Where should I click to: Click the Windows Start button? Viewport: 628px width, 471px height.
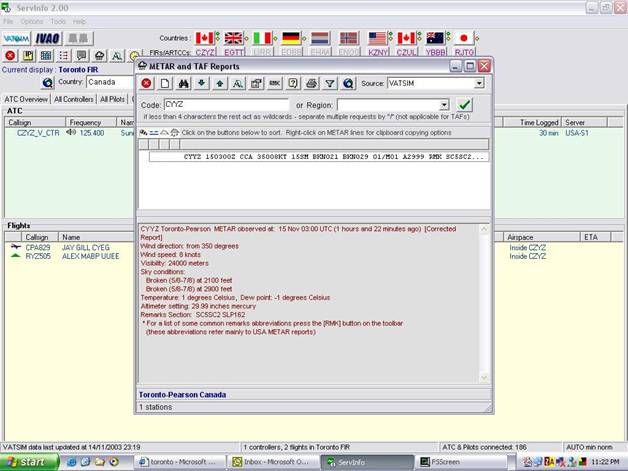point(28,461)
